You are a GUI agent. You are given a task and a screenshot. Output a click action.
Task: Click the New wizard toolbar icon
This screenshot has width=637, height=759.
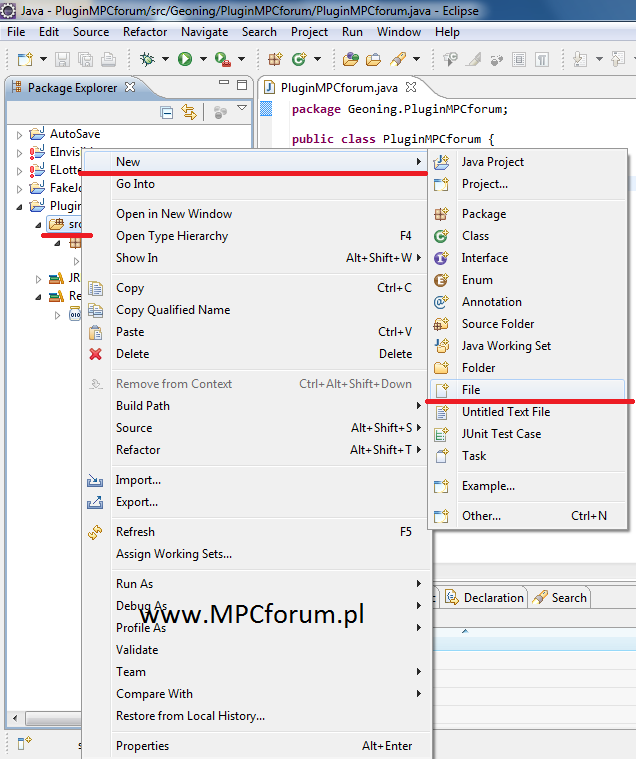pyautogui.click(x=25, y=60)
